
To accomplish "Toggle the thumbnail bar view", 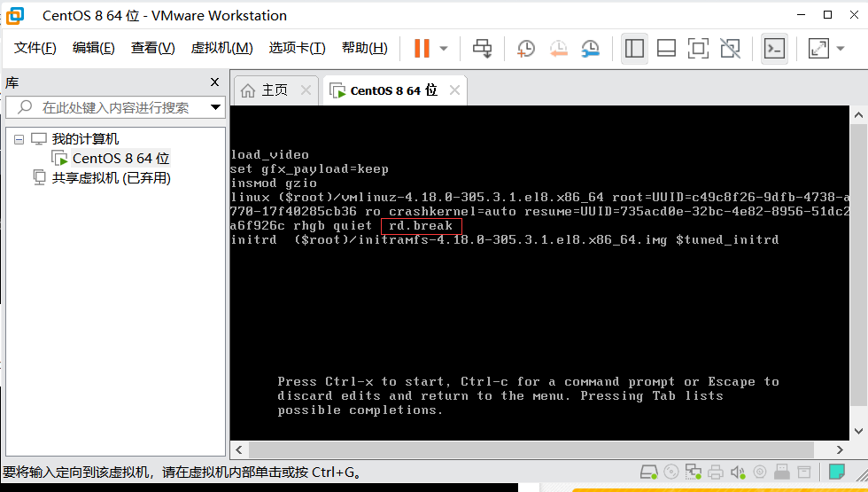I will coord(666,48).
